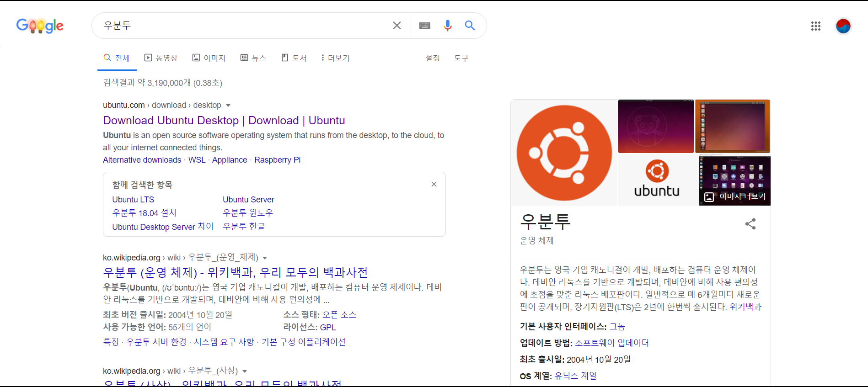Search related term Ubuntu LTS
This screenshot has height=387, width=868.
133,200
